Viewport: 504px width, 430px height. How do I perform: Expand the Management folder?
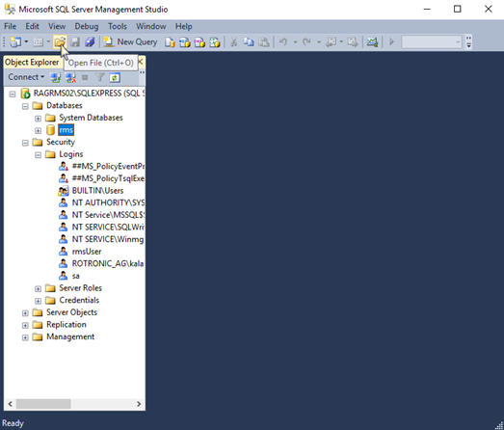25,337
